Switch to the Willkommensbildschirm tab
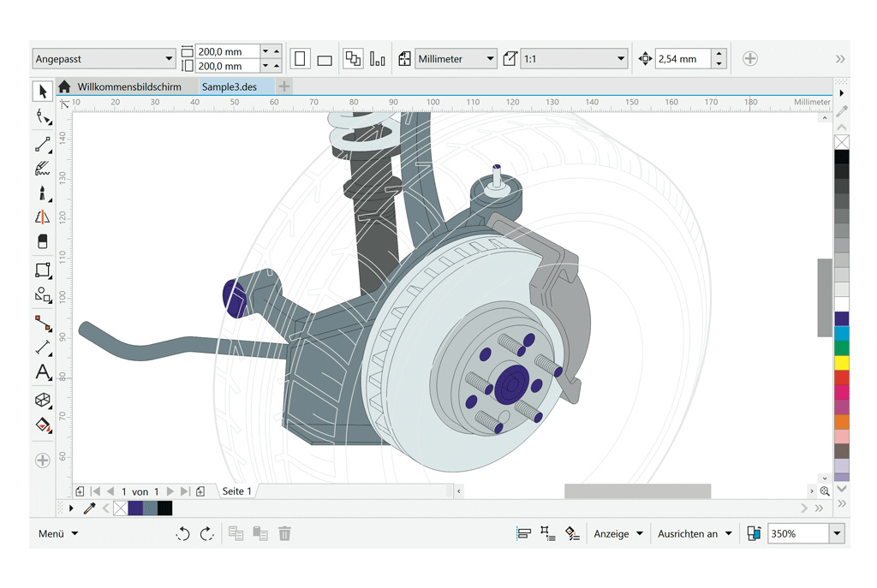Screen dimensions: 877x588 [x=128, y=86]
